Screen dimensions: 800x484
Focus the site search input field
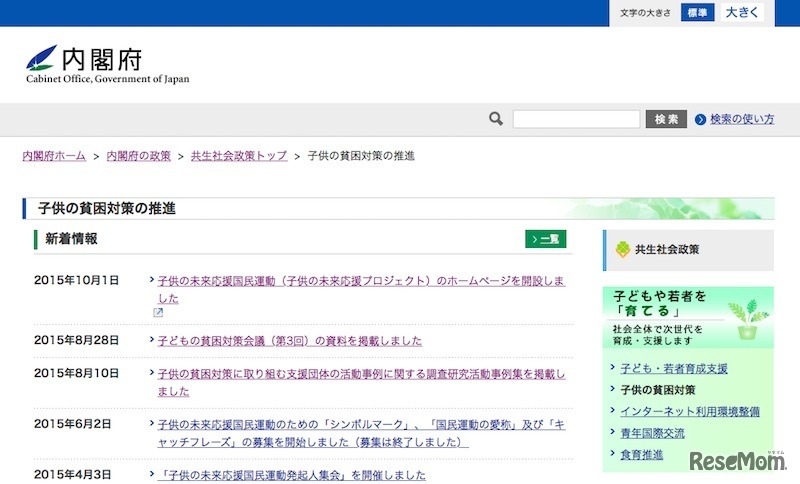[576, 119]
